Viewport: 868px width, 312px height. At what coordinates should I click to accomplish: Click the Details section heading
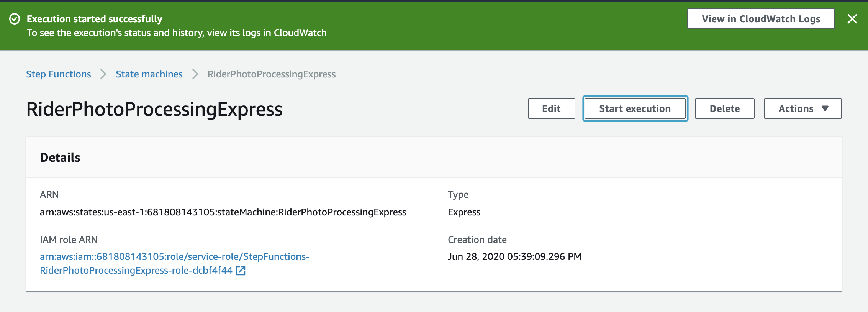[x=60, y=158]
